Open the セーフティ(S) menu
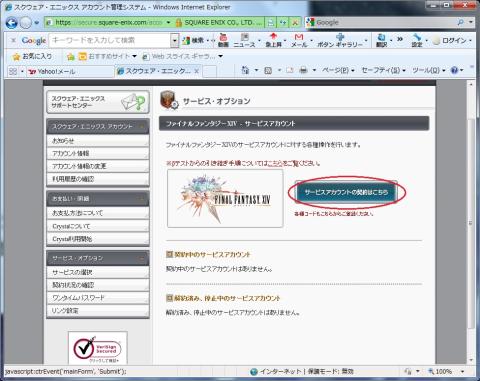The image size is (480, 381). point(383,70)
